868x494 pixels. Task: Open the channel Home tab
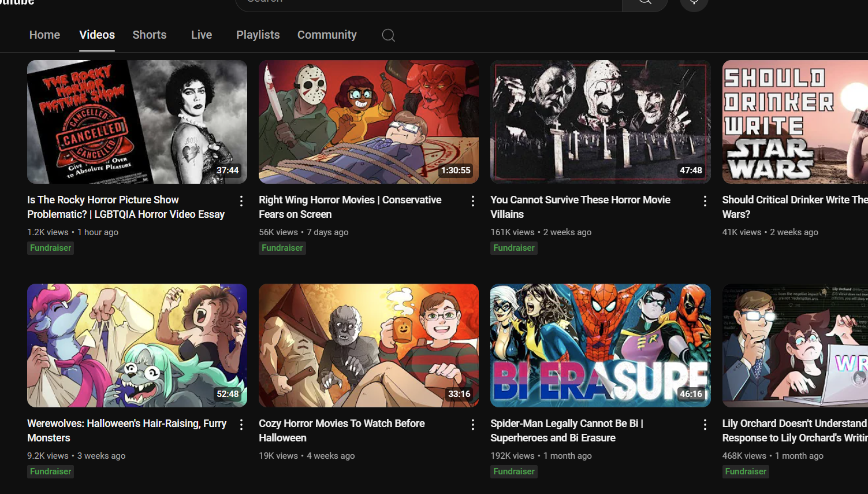(x=44, y=35)
